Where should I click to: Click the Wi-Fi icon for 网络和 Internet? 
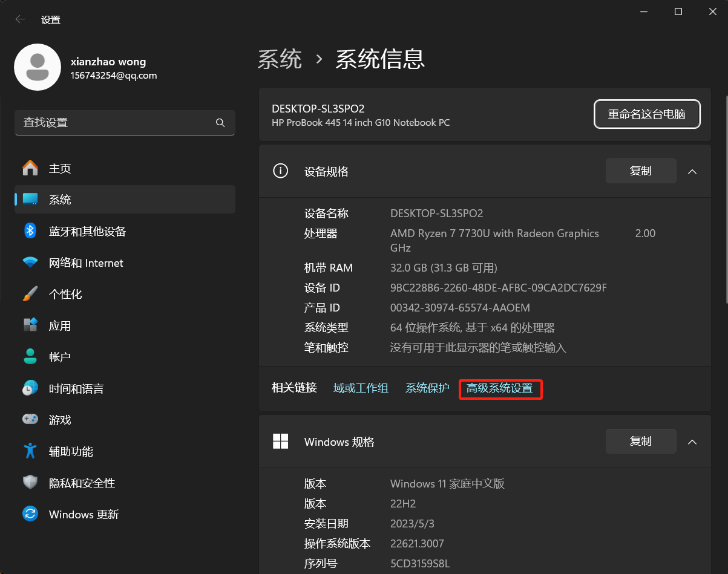pos(30,263)
